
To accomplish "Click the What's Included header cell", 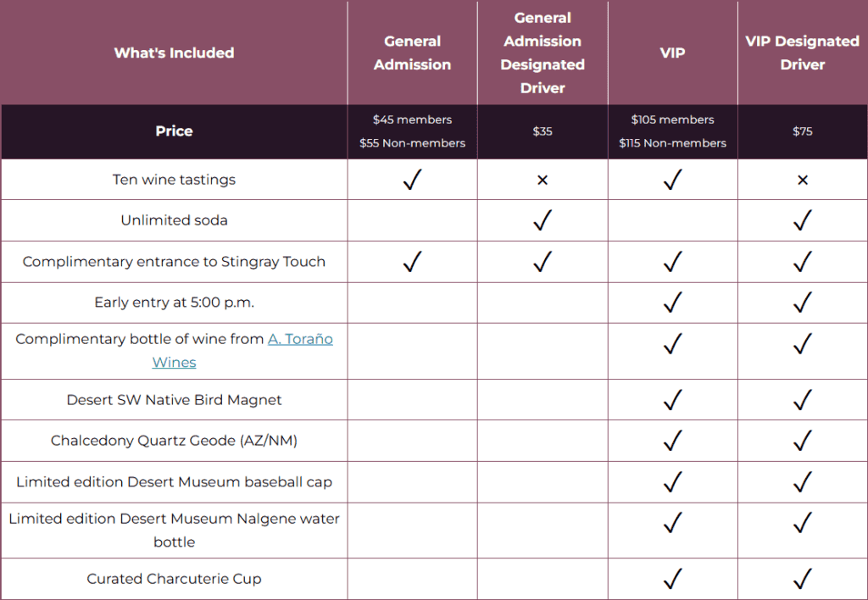I will (174, 53).
